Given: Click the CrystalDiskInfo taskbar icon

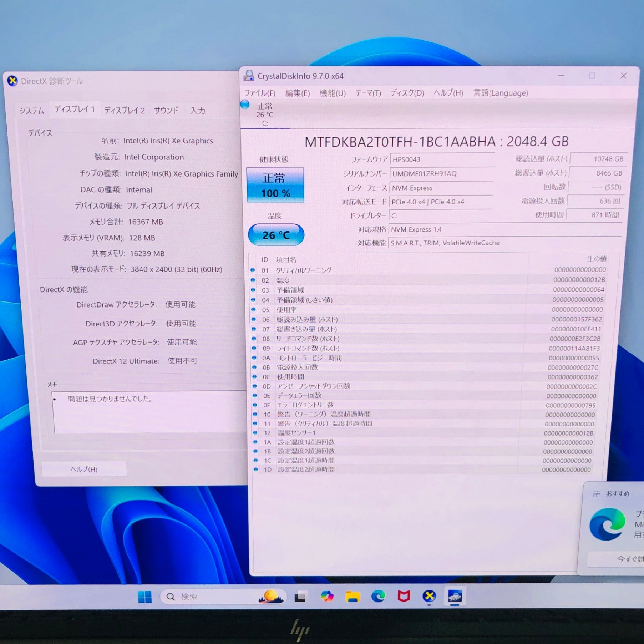Looking at the screenshot, I should pyautogui.click(x=455, y=596).
